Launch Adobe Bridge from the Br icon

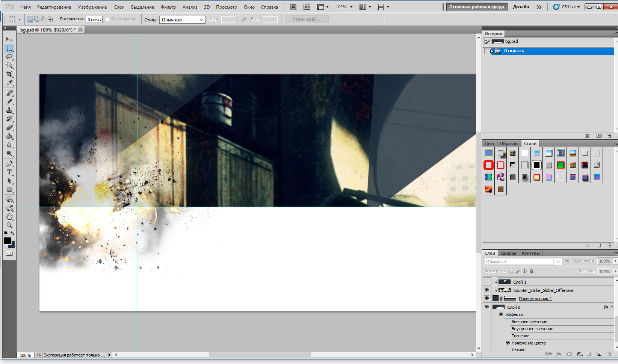pos(293,7)
